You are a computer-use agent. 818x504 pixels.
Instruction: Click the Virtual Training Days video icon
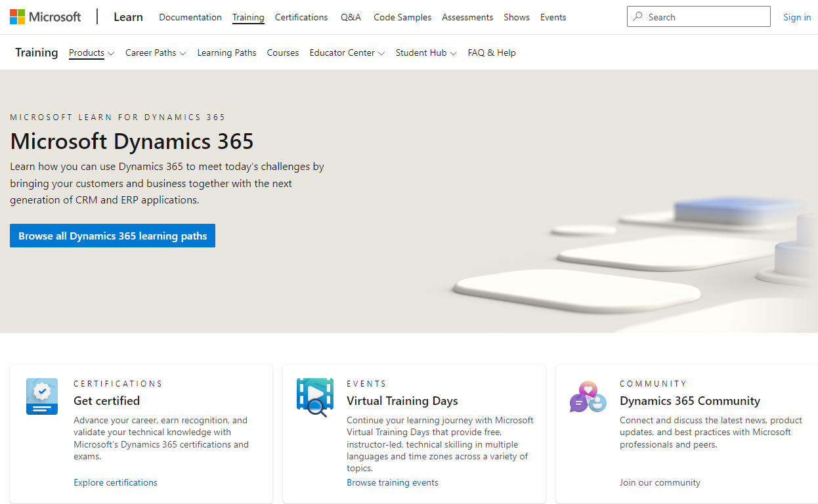[x=315, y=396]
